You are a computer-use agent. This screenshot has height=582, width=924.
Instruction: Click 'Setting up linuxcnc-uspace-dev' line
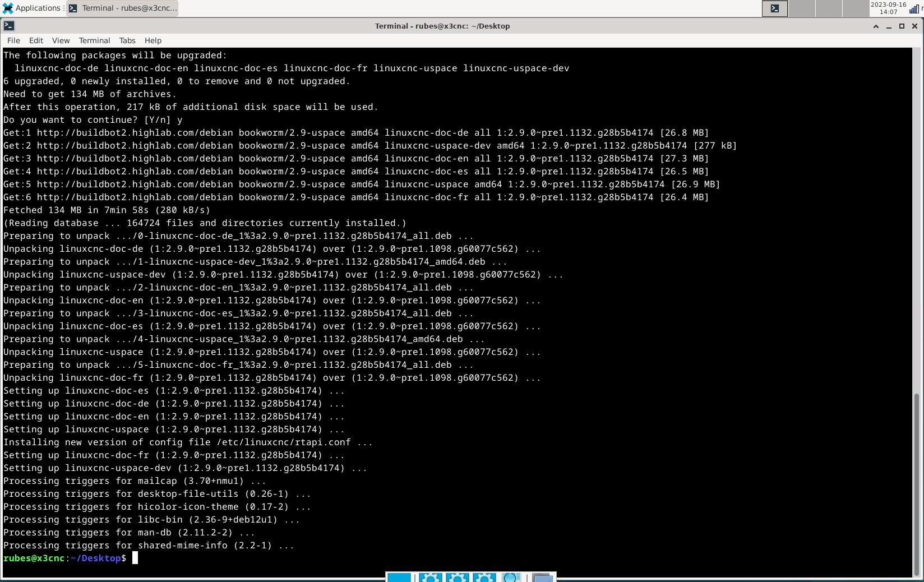click(x=186, y=468)
